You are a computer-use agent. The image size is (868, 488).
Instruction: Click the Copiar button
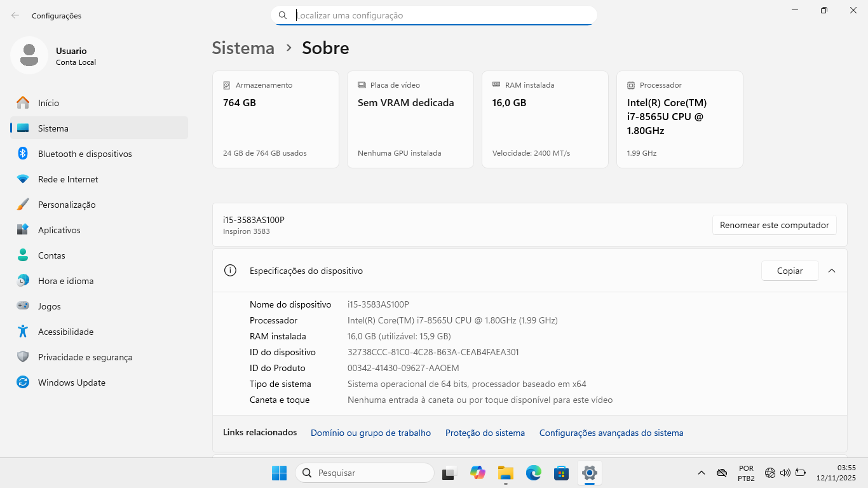789,271
